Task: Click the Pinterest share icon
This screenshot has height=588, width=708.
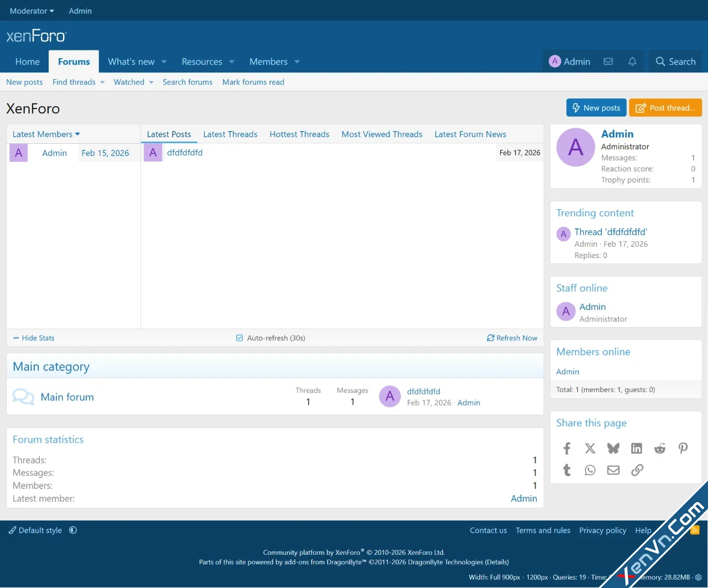Action: point(683,448)
